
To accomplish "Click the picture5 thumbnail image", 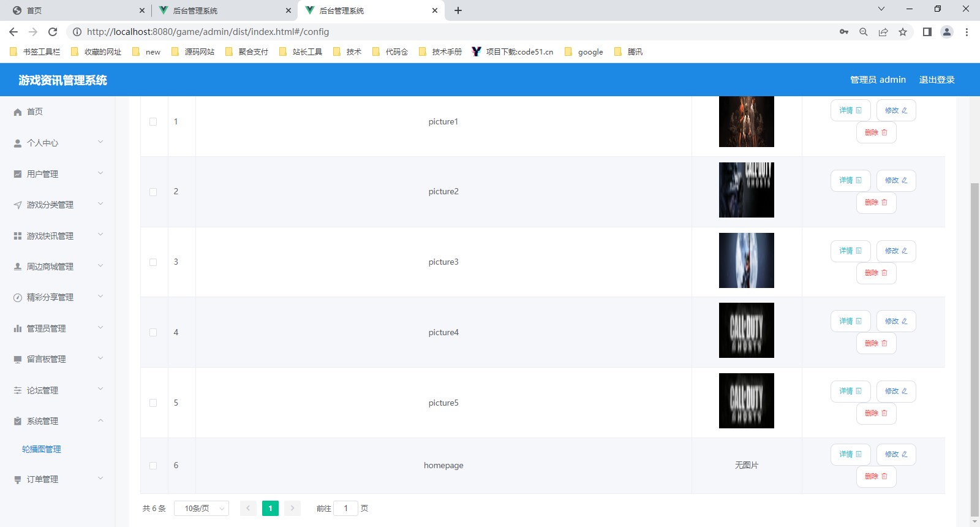I will pos(746,401).
